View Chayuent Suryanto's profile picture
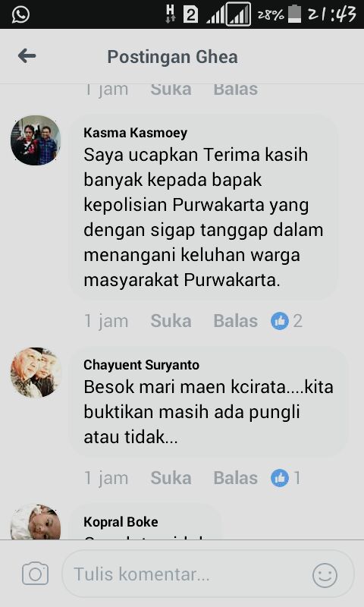 [x=36, y=373]
